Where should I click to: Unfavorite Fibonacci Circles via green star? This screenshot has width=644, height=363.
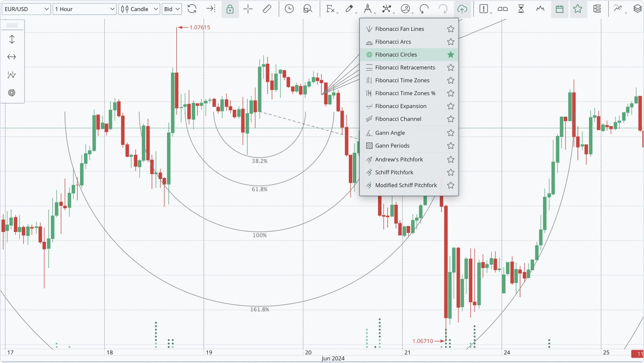pyautogui.click(x=451, y=55)
